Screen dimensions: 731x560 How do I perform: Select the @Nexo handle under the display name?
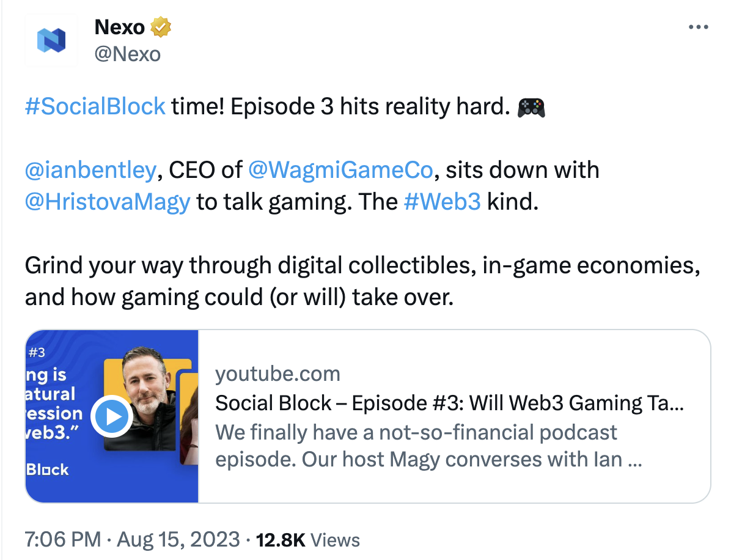click(x=128, y=54)
